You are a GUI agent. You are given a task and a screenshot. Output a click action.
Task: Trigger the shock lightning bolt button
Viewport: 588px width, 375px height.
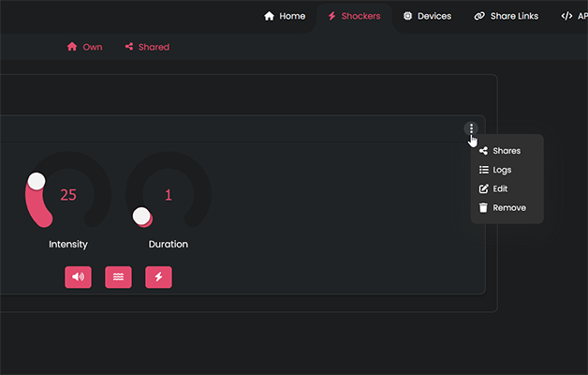158,277
